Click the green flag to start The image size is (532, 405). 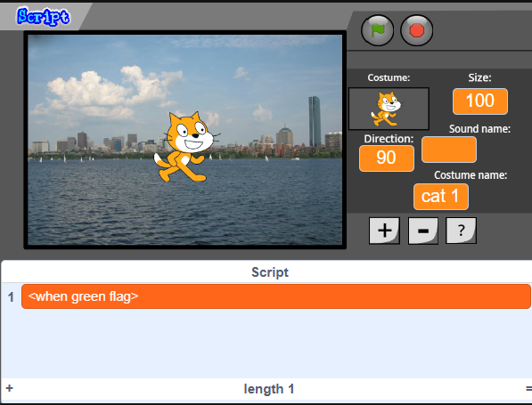pos(378,30)
